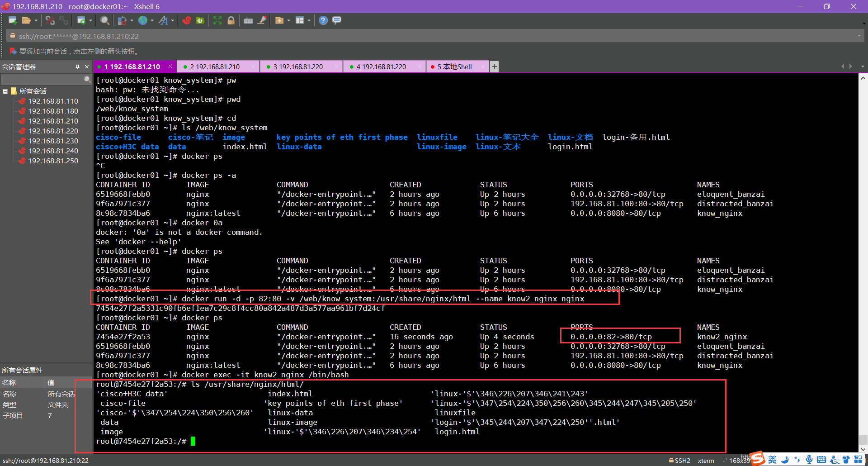Add a new tab with plus button

pos(495,67)
